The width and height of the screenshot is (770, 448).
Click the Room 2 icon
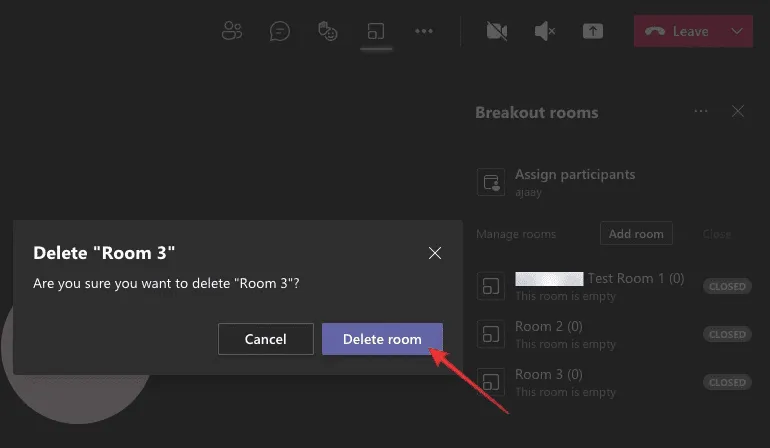[490, 334]
